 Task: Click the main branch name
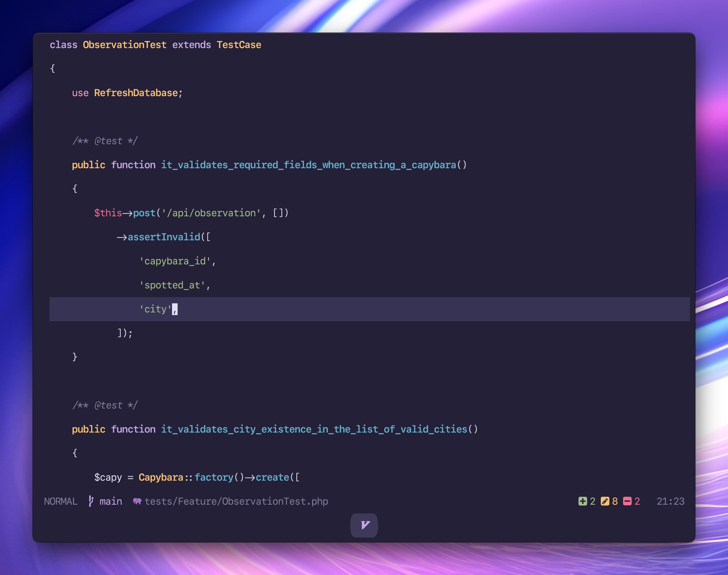click(x=111, y=501)
